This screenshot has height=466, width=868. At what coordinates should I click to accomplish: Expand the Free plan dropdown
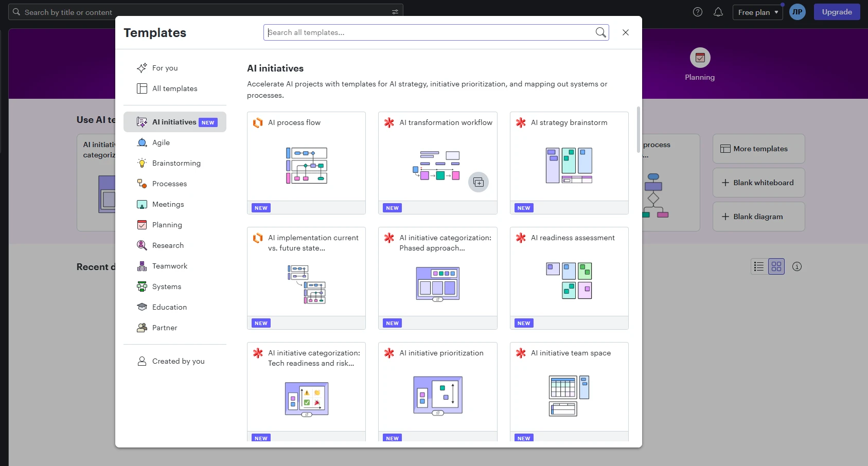(x=757, y=12)
